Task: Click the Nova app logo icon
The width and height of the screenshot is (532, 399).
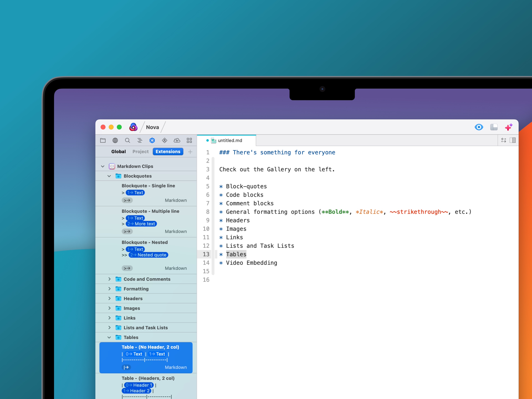Action: pos(133,127)
